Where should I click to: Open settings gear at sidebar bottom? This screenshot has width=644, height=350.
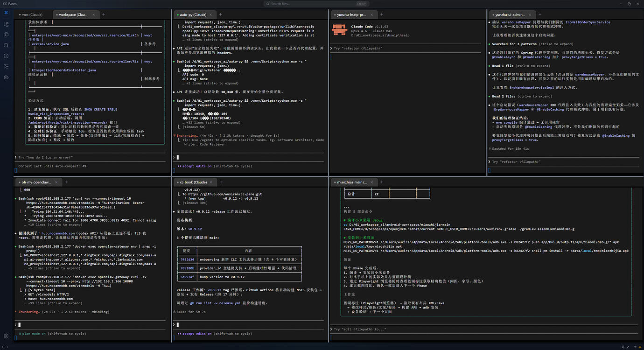click(6, 336)
